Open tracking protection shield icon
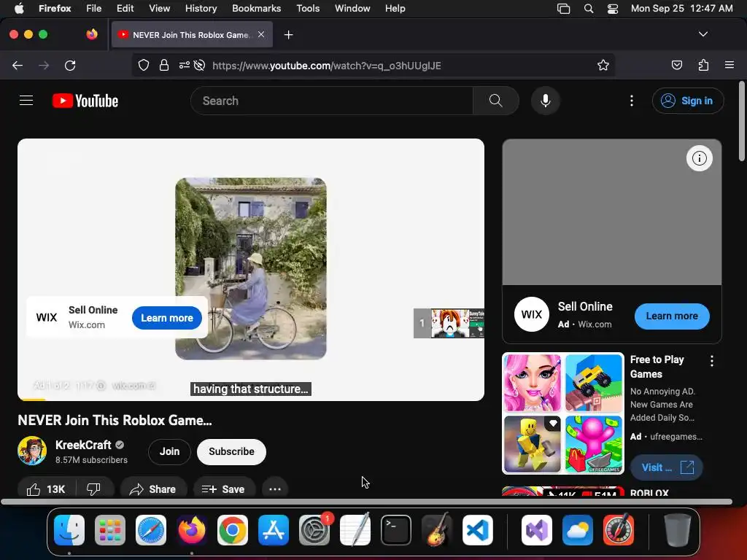 144,65
